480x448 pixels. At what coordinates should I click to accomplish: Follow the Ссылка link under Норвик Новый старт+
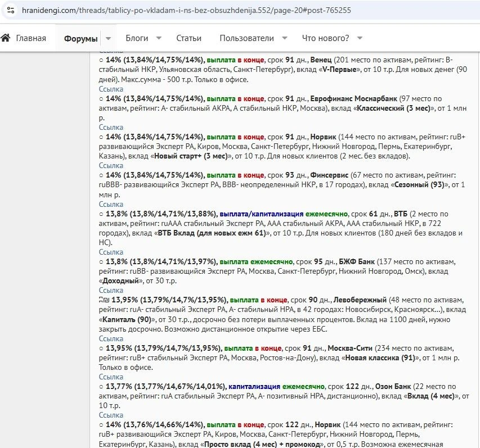[111, 165]
